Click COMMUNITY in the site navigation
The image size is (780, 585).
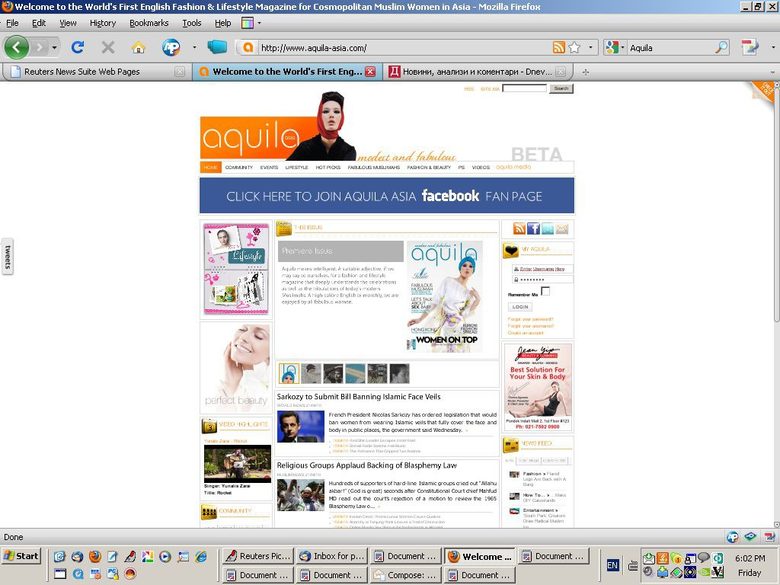[239, 167]
